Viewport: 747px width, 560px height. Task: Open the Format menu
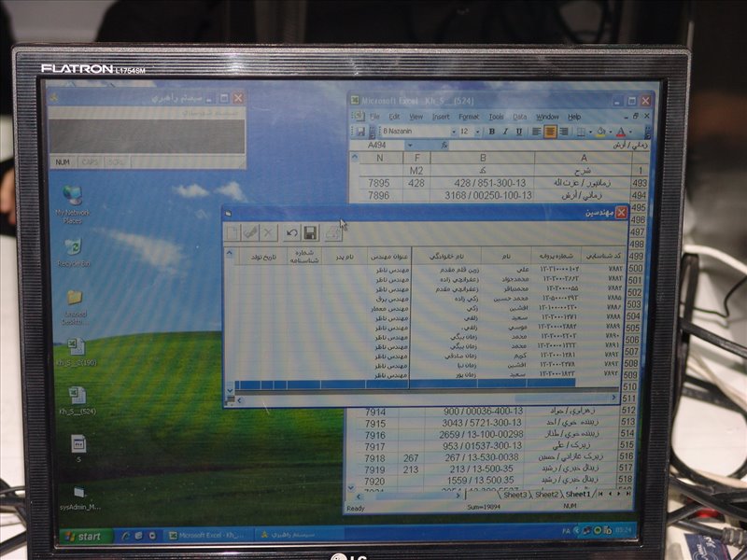click(x=468, y=117)
